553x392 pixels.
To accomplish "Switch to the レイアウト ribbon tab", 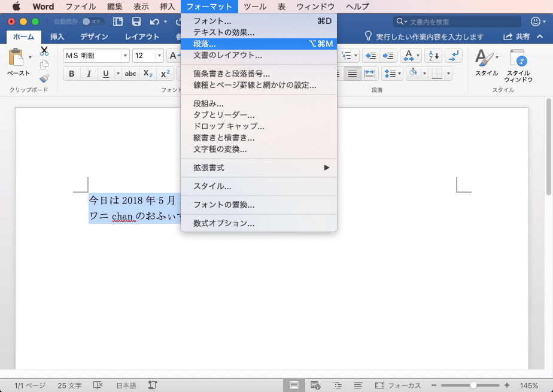I will 142,37.
